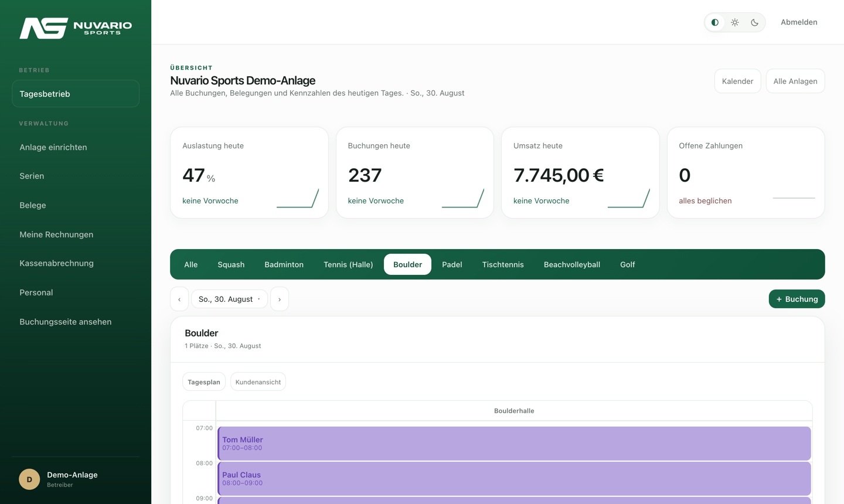Open Tom Müller 07:00–08:00 booking

(514, 444)
